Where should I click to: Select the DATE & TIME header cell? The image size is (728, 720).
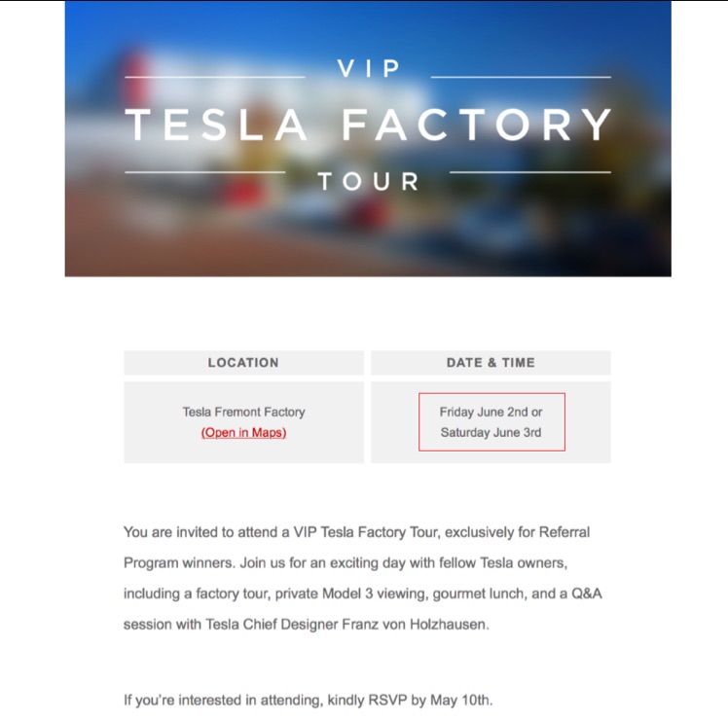(x=491, y=363)
